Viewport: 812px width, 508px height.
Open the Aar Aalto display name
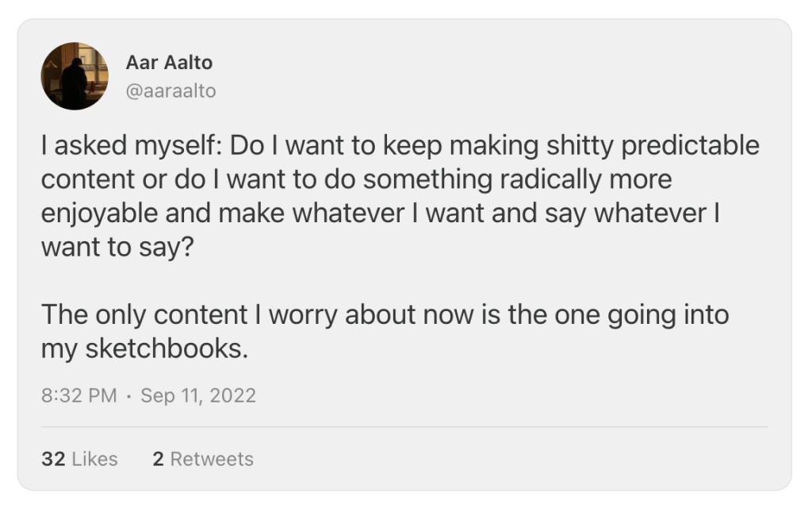(169, 62)
